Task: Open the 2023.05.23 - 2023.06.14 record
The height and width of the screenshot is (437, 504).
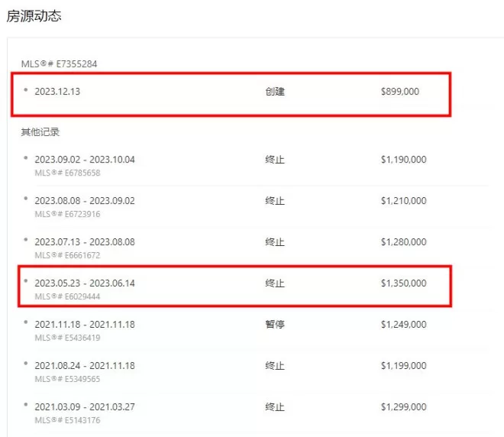Action: pyautogui.click(x=234, y=286)
